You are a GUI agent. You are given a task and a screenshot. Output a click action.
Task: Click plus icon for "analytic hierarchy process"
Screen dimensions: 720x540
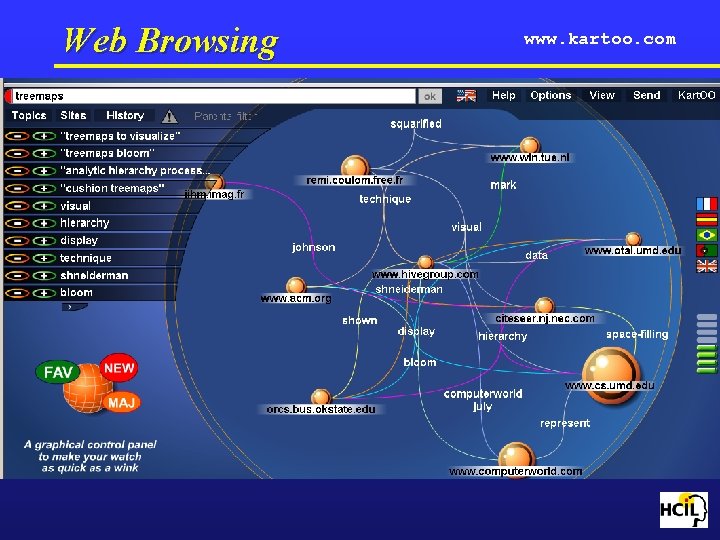44,171
